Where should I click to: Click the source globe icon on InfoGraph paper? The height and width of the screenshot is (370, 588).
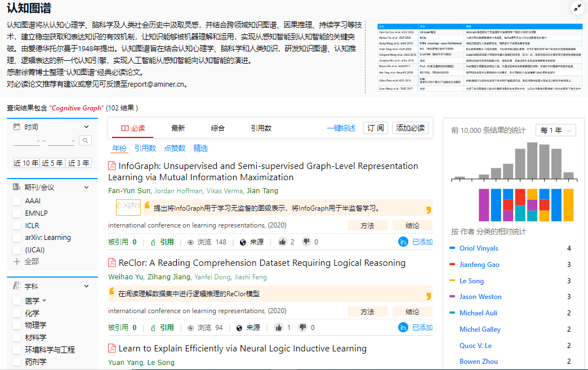tap(243, 242)
